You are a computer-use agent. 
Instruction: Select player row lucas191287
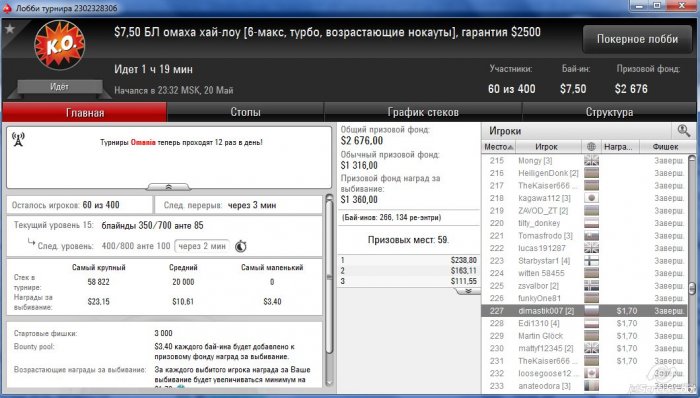pos(584,248)
